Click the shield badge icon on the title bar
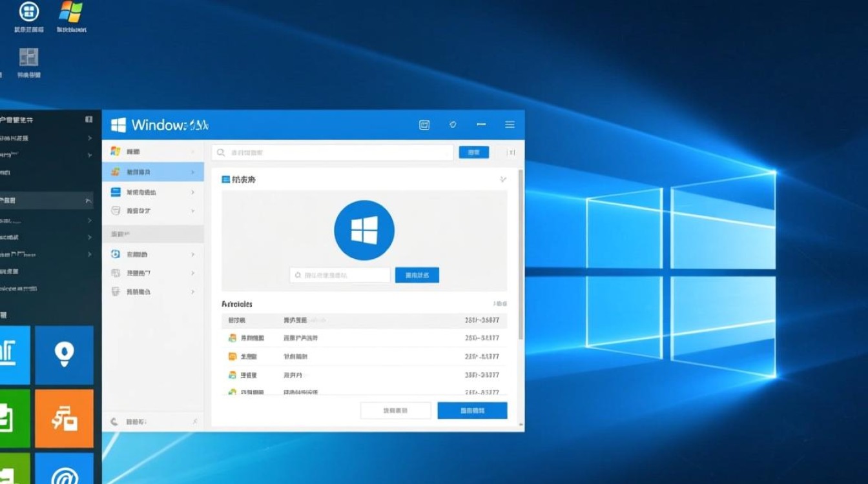 tap(453, 124)
